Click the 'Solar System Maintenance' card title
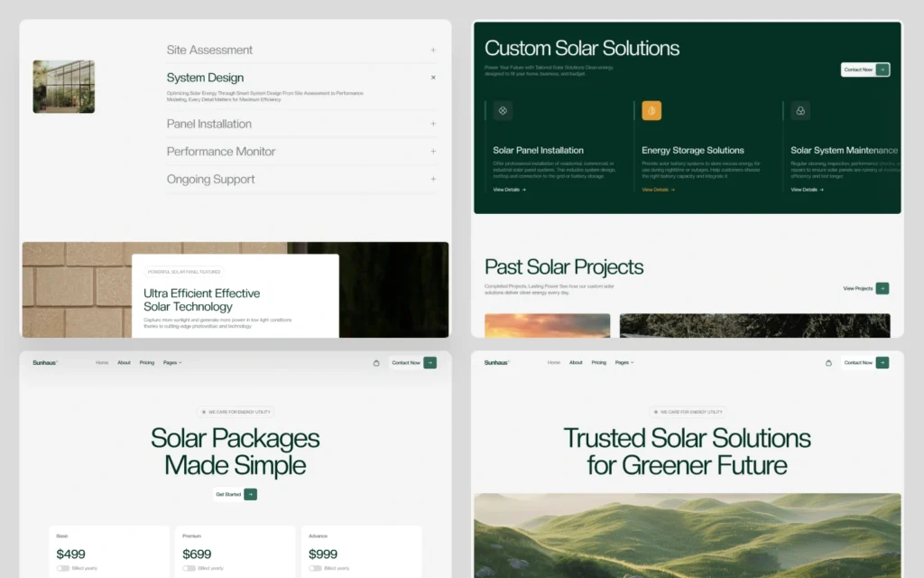 pyautogui.click(x=845, y=151)
